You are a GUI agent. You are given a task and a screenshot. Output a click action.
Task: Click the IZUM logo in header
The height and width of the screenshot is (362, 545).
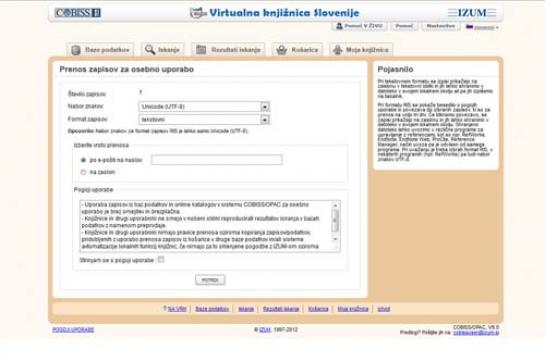tap(472, 13)
